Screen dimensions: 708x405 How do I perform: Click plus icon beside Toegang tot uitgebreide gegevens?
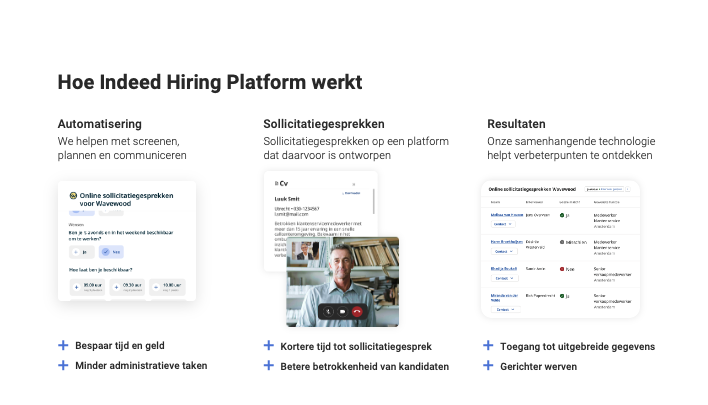click(488, 345)
